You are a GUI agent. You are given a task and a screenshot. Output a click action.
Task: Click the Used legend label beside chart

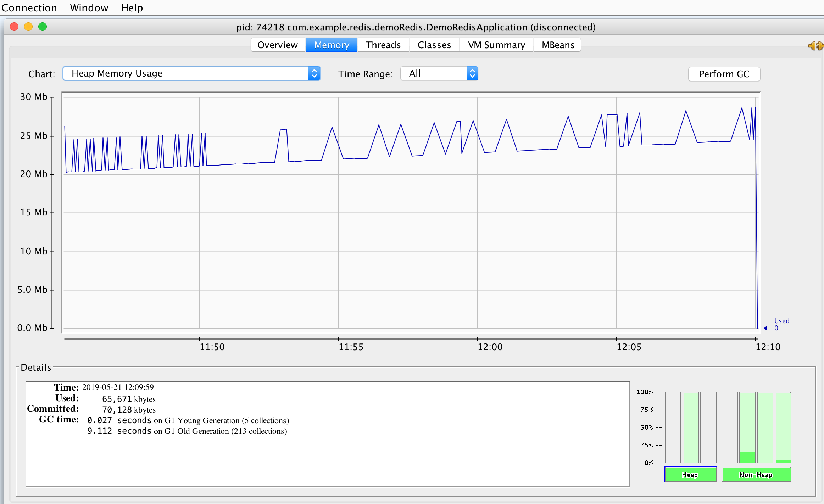[x=781, y=321]
